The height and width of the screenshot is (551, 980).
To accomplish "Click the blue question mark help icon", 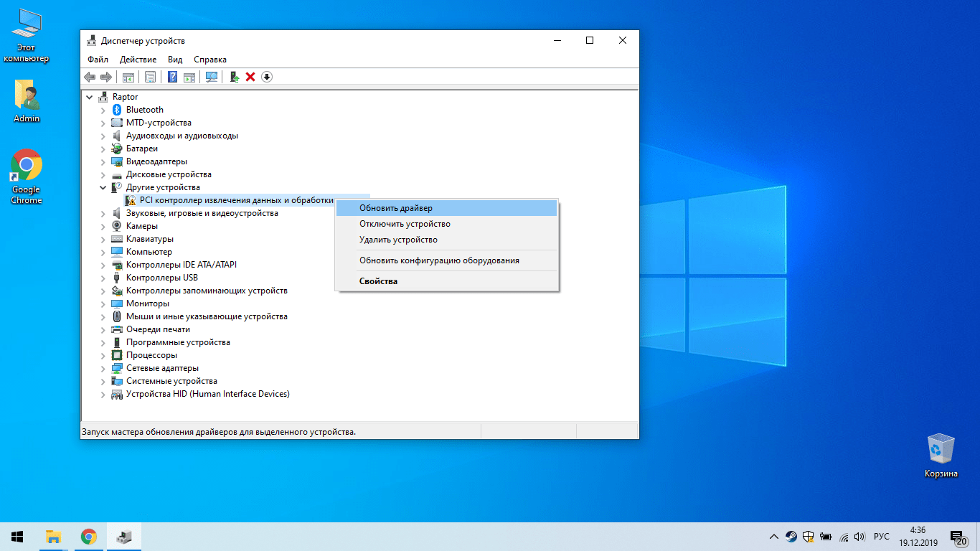I will 172,77.
